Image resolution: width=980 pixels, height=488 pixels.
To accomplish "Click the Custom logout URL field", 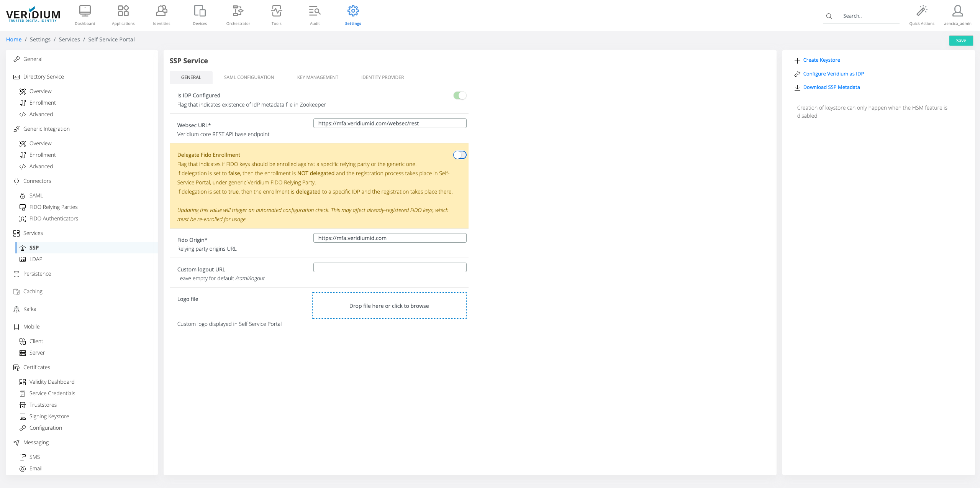I will [x=390, y=268].
